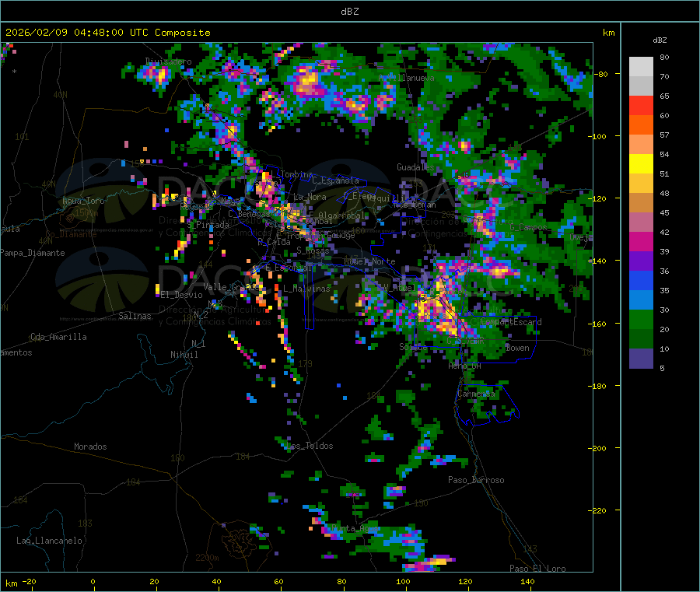The width and height of the screenshot is (700, 592).
Task: Choose the orange 60-57 dBZ legend band
Action: [641, 125]
